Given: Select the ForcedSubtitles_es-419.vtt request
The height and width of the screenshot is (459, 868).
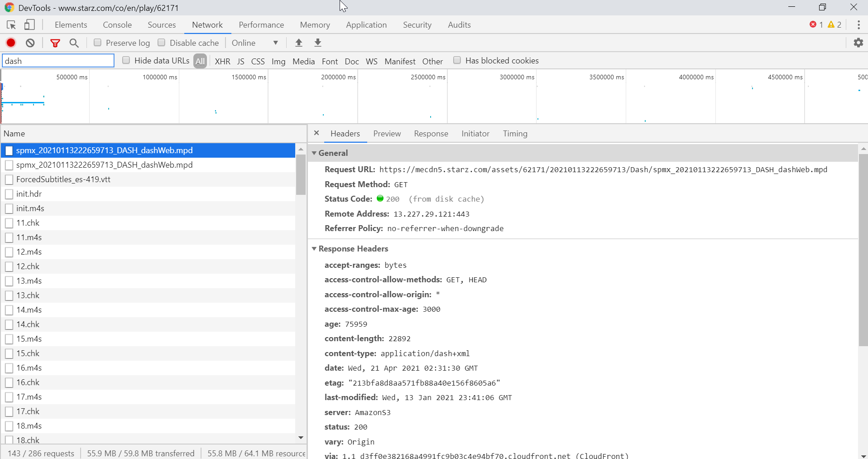Looking at the screenshot, I should coord(63,179).
